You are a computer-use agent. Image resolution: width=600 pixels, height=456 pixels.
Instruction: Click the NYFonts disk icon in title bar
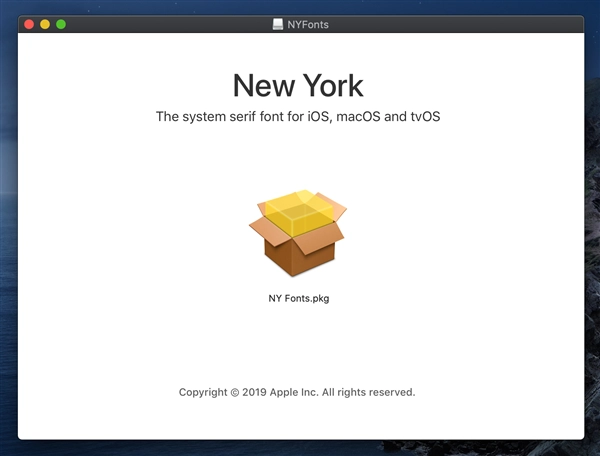point(278,24)
